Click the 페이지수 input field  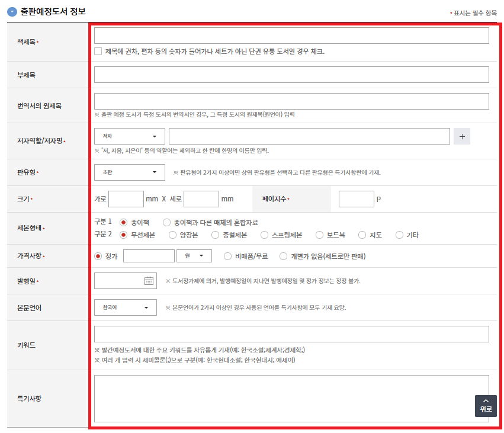pos(356,199)
